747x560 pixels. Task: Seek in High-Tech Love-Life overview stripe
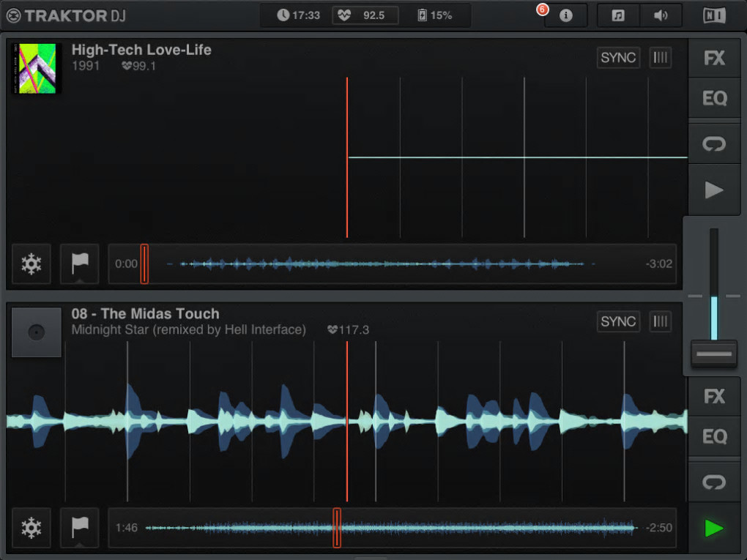click(392, 264)
